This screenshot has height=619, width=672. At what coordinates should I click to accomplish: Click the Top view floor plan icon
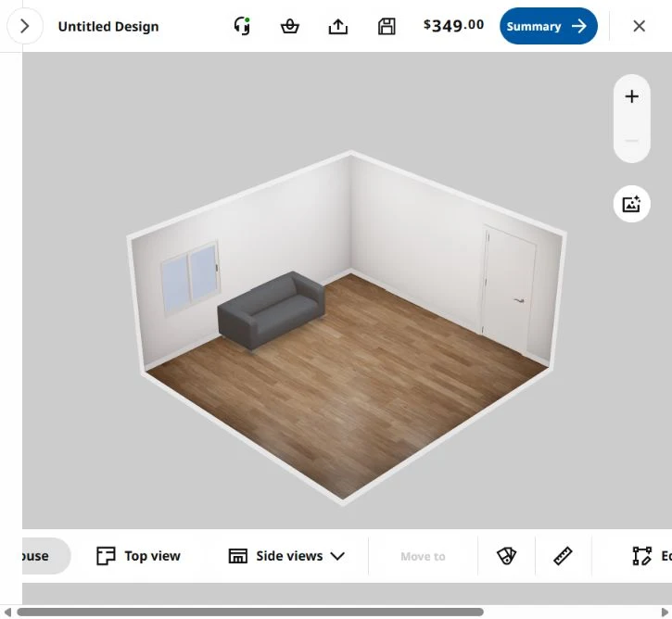[106, 556]
